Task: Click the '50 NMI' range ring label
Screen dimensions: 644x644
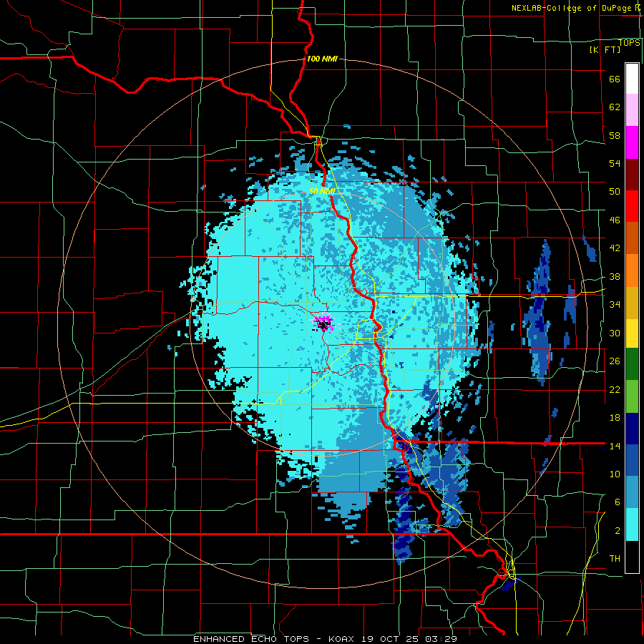Action: (322, 191)
